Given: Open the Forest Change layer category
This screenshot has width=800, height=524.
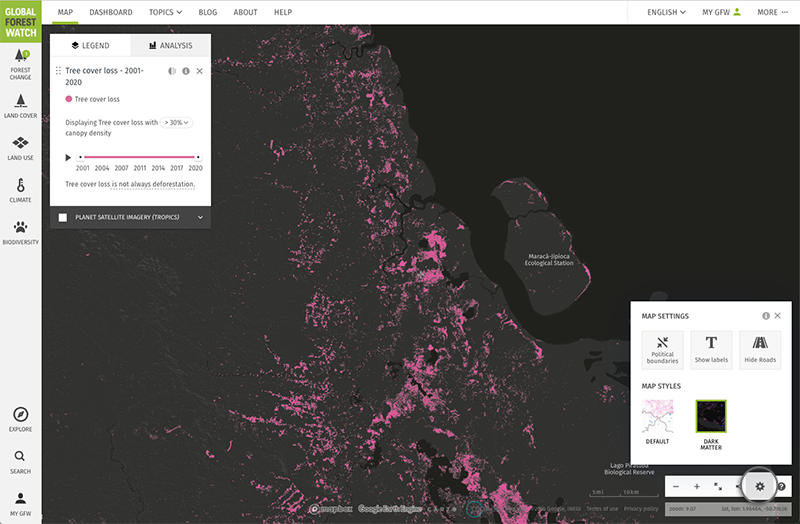Looking at the screenshot, I should 20,65.
